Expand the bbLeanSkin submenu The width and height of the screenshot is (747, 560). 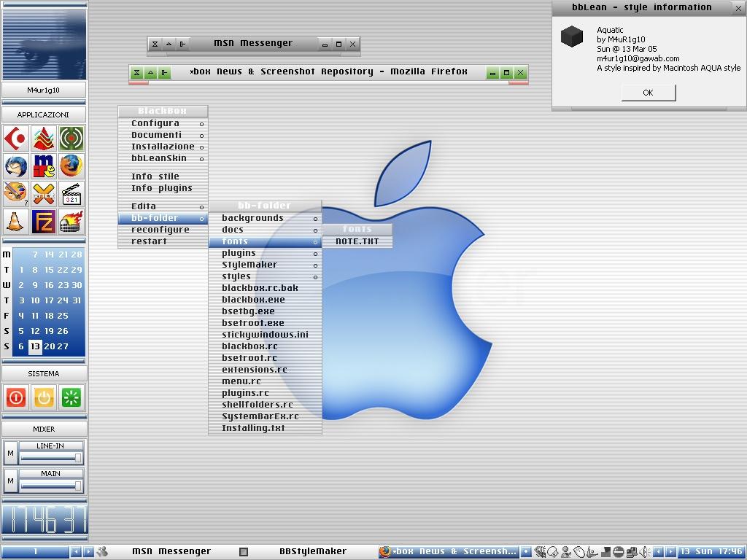tap(163, 158)
